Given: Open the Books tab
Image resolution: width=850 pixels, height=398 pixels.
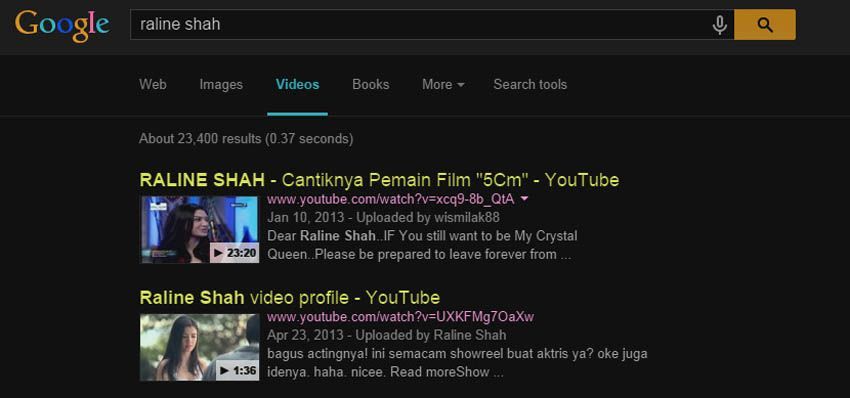Looking at the screenshot, I should 371,85.
